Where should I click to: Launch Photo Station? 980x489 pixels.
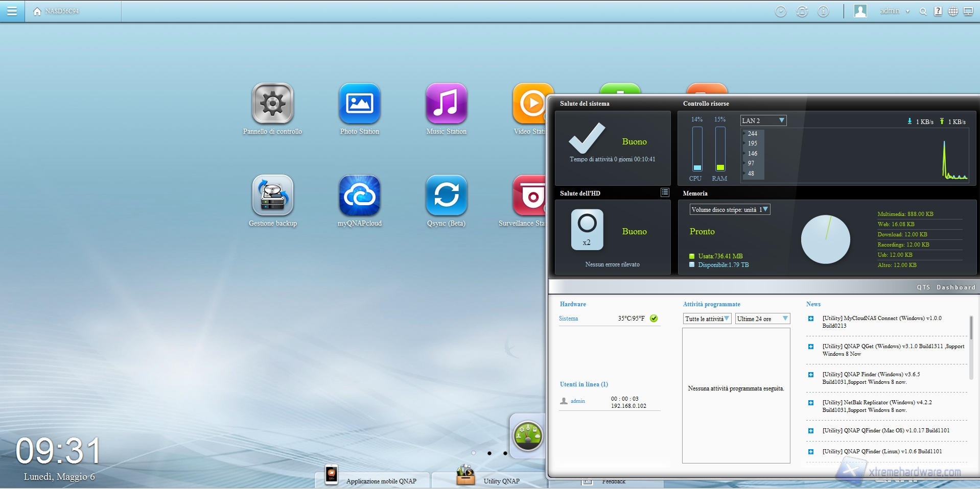[x=359, y=104]
